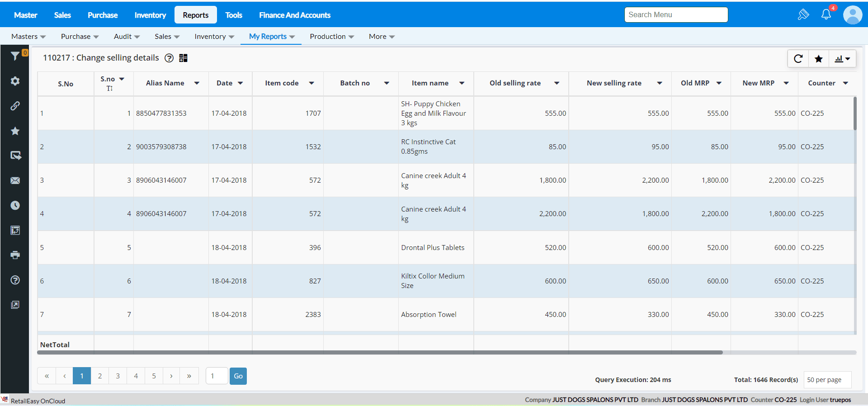Click the link chain icon in sidebar
The image size is (868, 406).
click(15, 106)
